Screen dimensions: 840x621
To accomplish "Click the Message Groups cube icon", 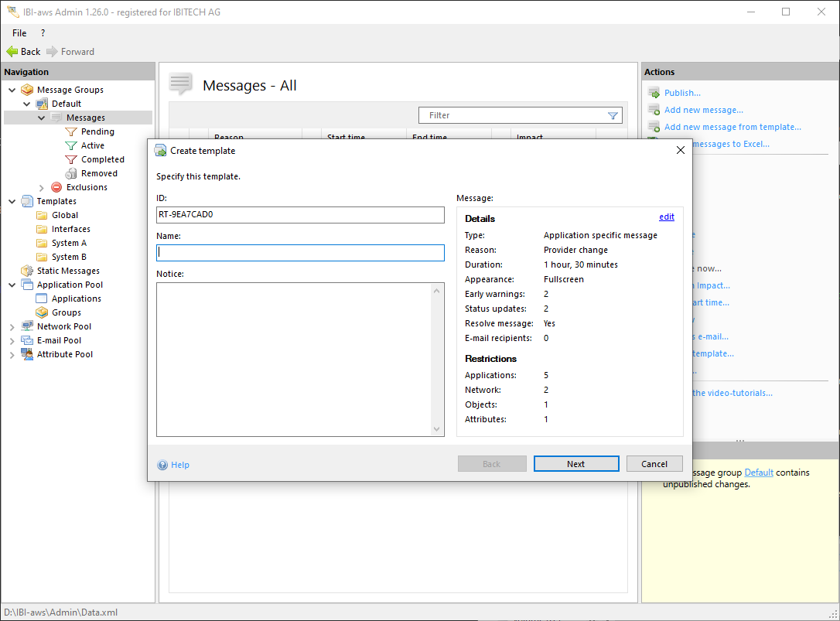I will 27,90.
